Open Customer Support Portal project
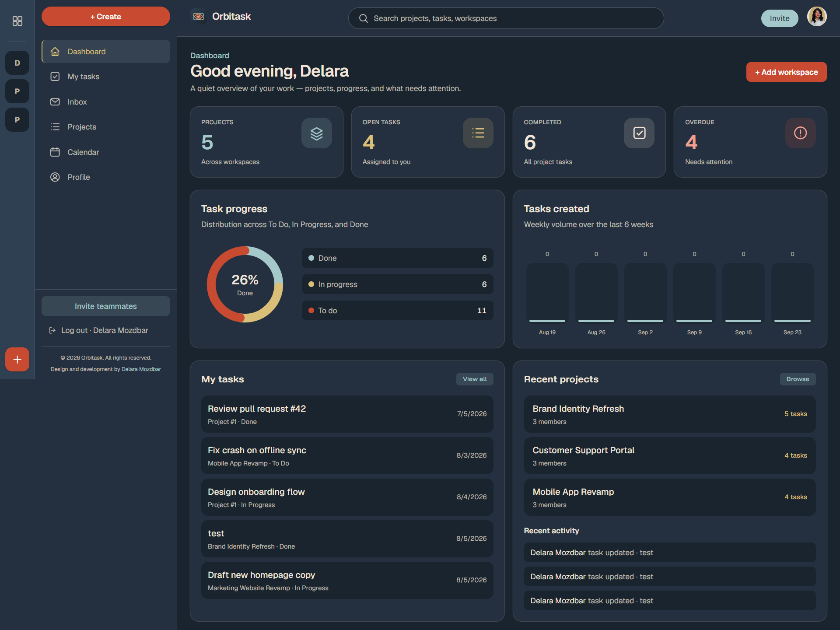Image resolution: width=840 pixels, height=630 pixels. pyautogui.click(x=670, y=455)
